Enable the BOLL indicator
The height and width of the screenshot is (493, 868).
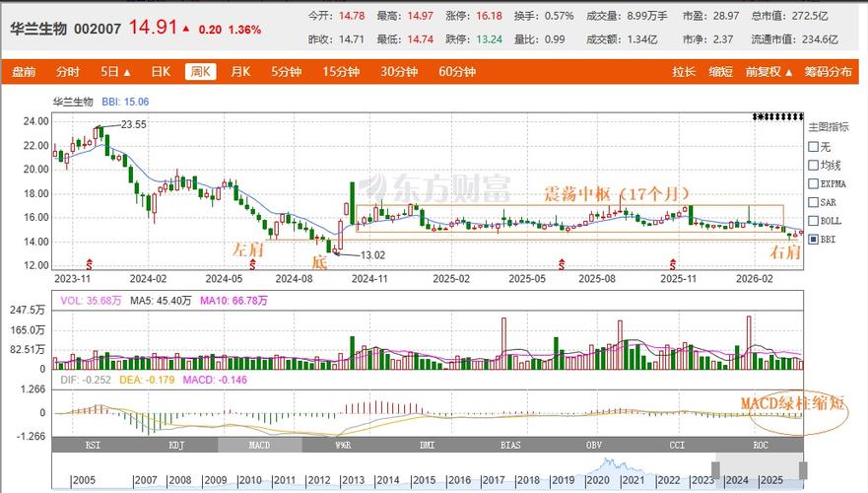click(813, 221)
